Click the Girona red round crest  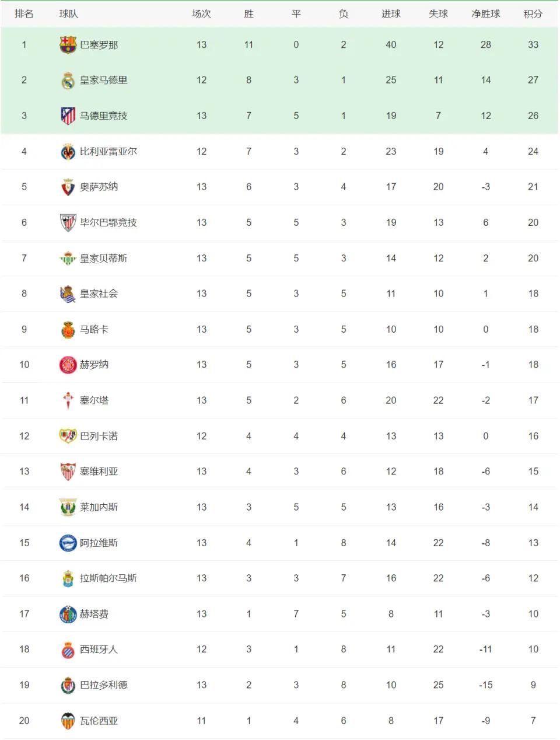68,365
